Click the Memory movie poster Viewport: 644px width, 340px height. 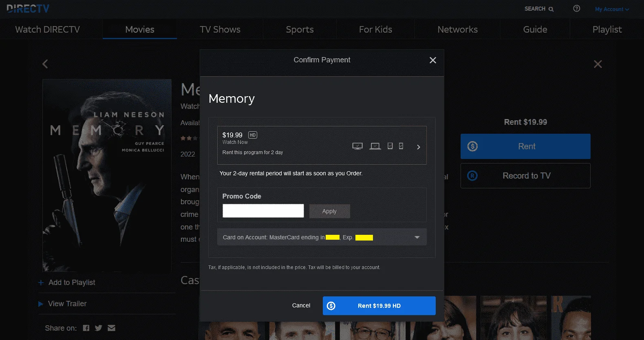tap(107, 175)
